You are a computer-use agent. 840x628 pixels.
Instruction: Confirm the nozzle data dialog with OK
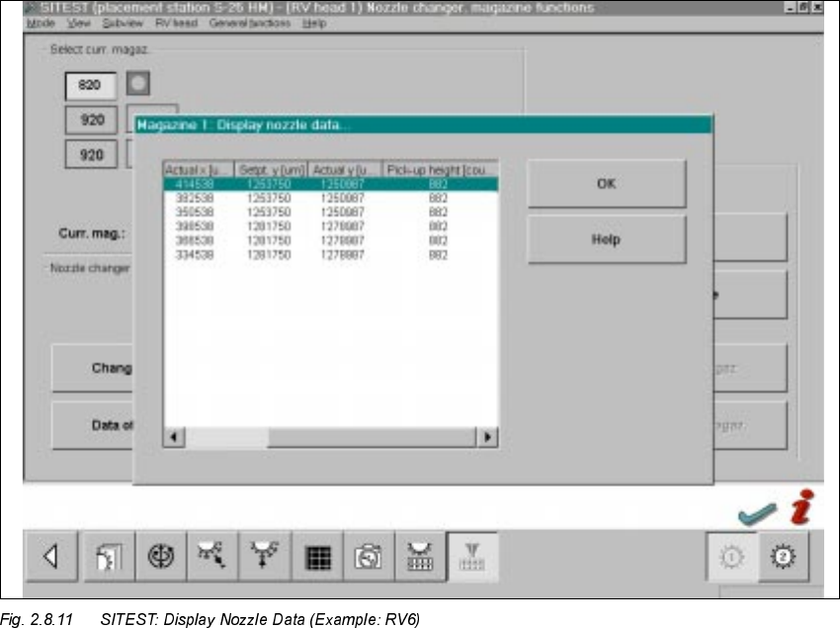pyautogui.click(x=607, y=183)
